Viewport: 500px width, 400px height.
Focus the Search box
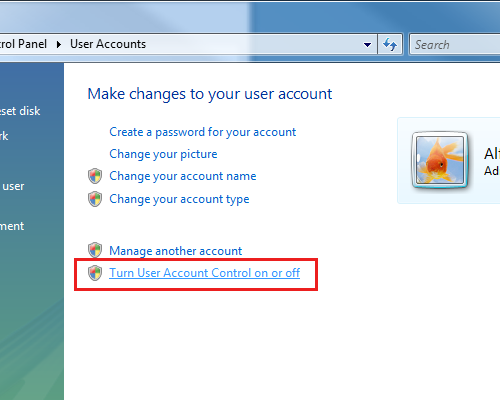click(x=455, y=44)
